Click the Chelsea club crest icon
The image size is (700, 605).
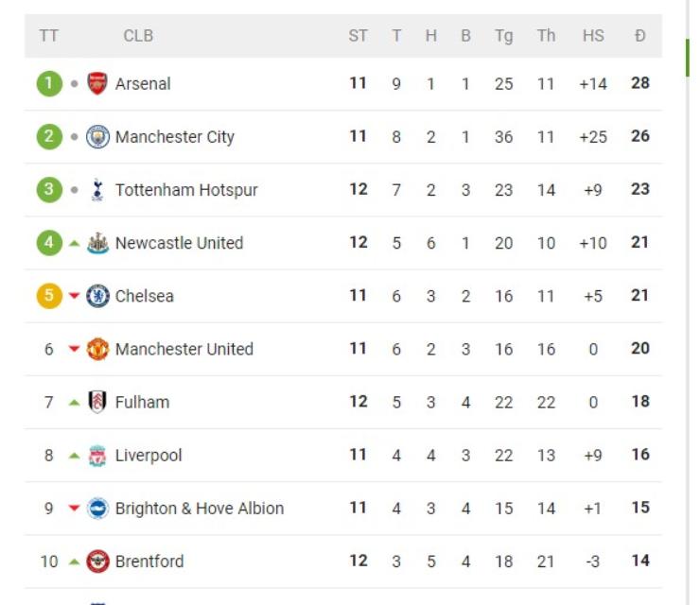coord(97,296)
